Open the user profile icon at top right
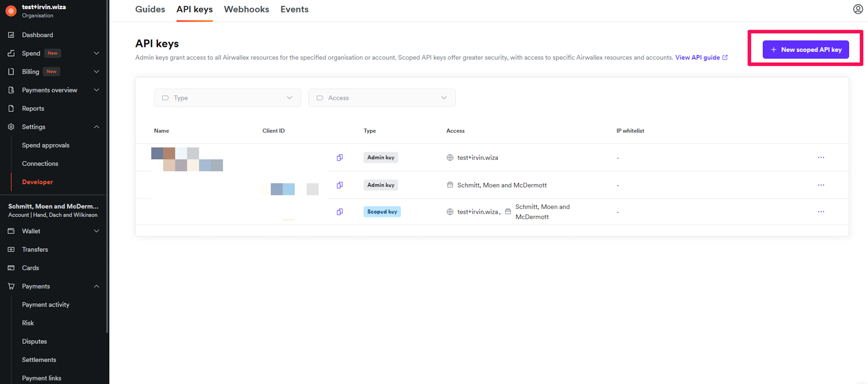This screenshot has height=384, width=868. (x=858, y=9)
